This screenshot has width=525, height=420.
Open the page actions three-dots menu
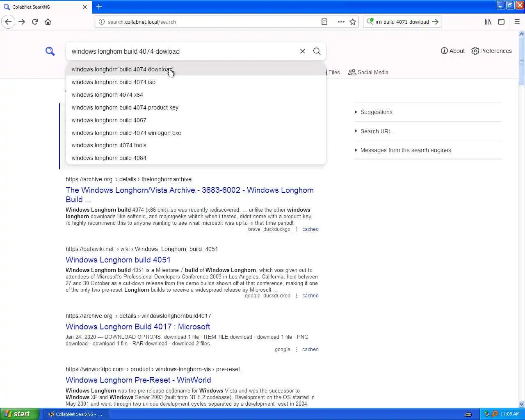pos(341,22)
